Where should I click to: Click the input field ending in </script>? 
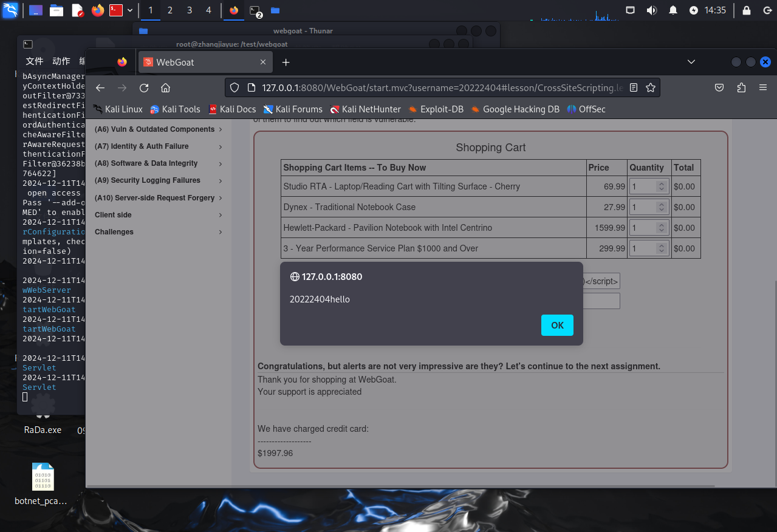click(601, 281)
